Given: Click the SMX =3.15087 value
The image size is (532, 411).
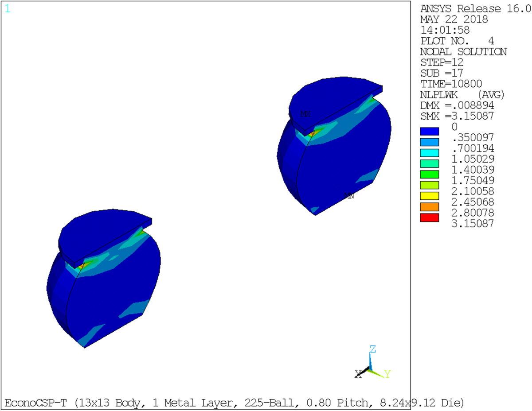Looking at the screenshot, I should pos(457,116).
